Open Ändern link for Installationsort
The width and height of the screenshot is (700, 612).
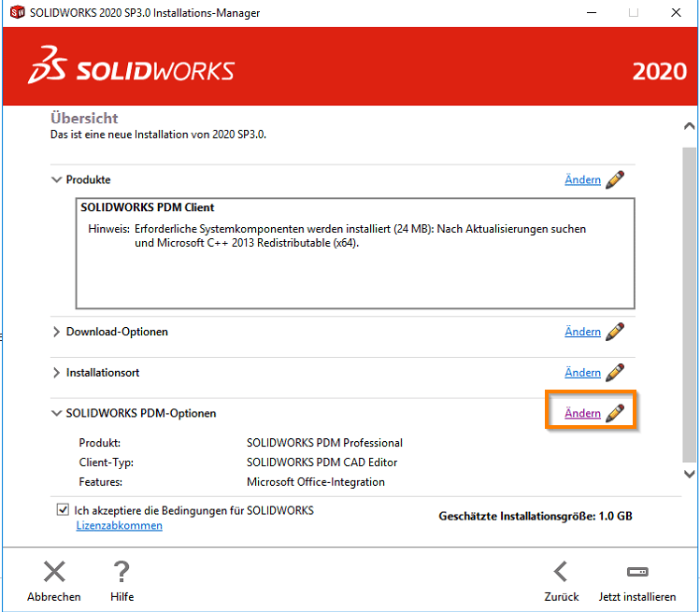(582, 373)
